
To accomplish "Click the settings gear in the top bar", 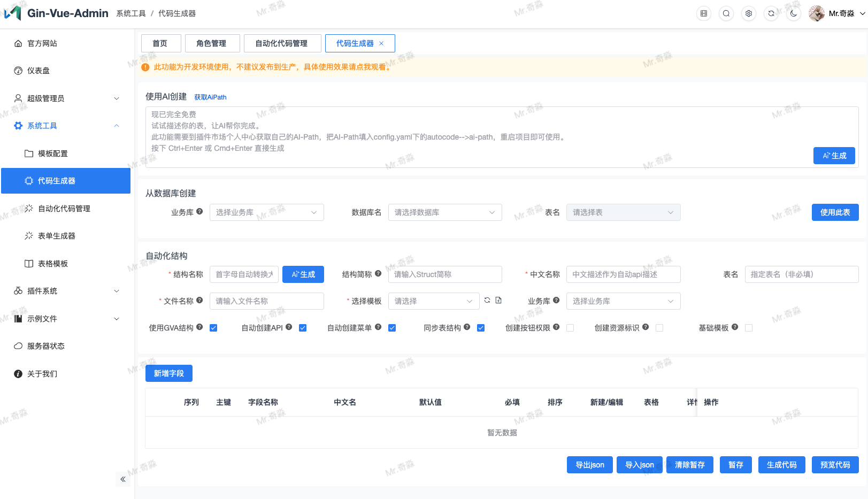I will (x=748, y=13).
